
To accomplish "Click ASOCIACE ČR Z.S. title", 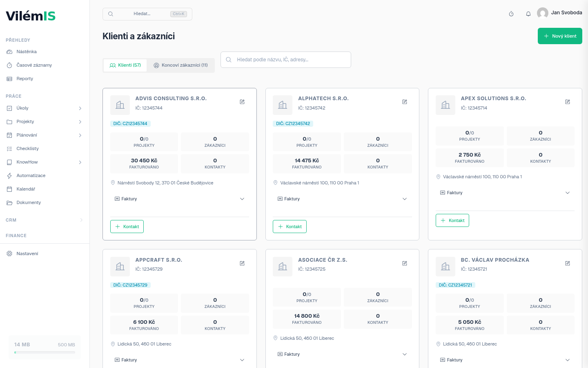I will (x=323, y=260).
